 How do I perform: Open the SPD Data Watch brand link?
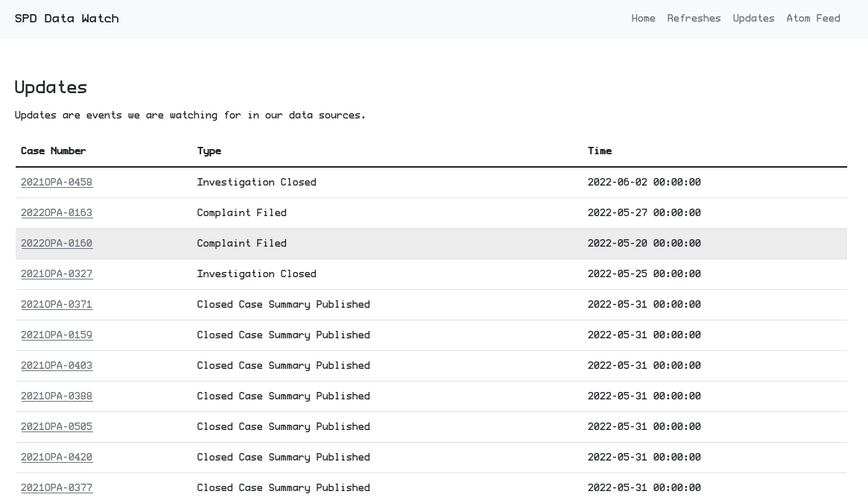click(66, 19)
